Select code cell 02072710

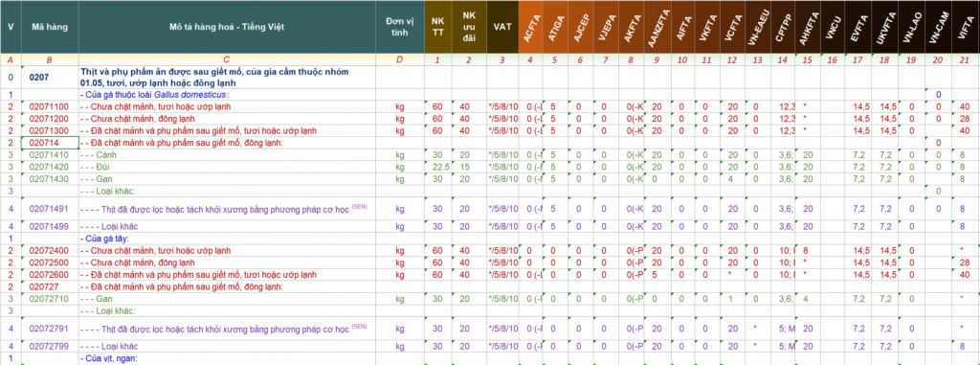click(50, 299)
